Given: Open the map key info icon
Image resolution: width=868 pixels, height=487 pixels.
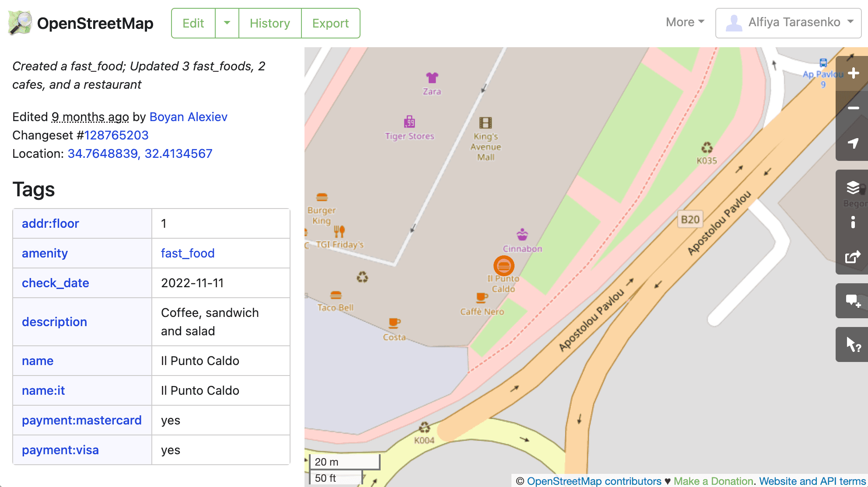Looking at the screenshot, I should pyautogui.click(x=853, y=222).
